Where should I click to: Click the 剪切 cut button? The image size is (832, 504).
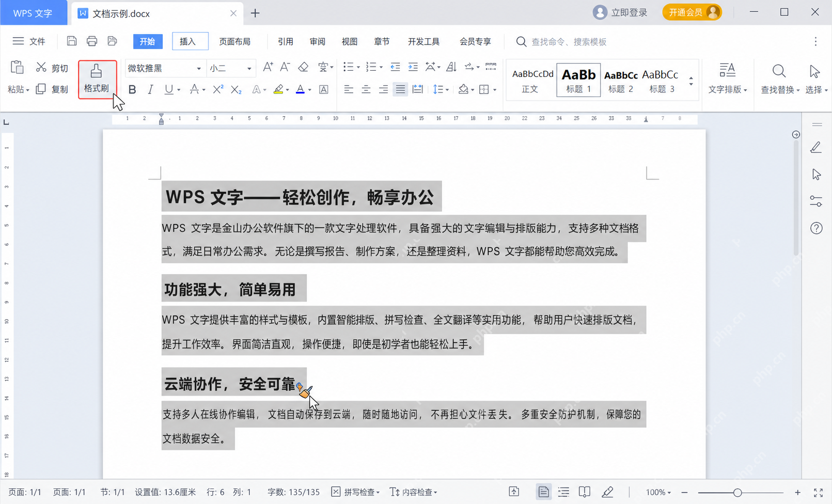click(52, 68)
